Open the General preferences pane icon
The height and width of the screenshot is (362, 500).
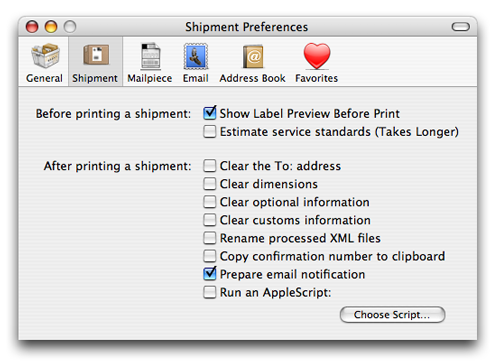point(45,56)
